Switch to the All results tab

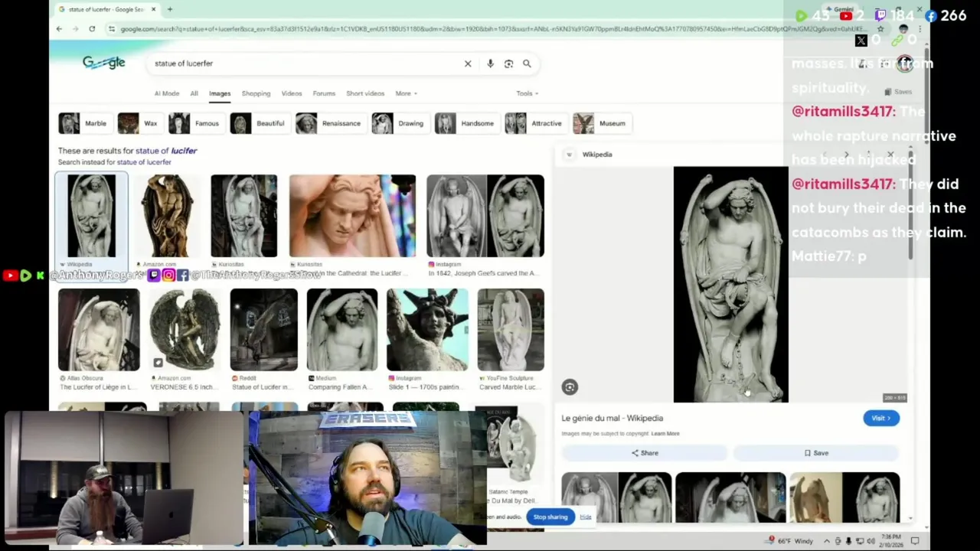click(194, 93)
